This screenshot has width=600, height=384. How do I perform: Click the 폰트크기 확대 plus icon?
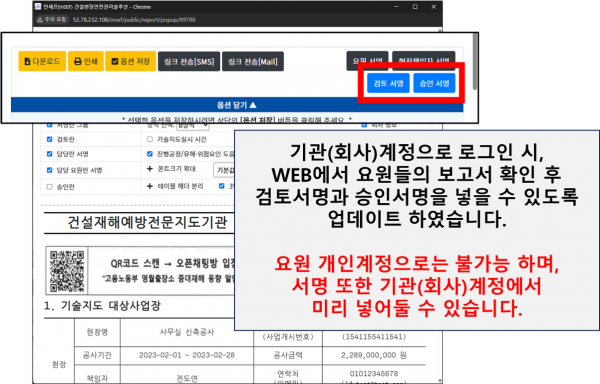click(150, 169)
